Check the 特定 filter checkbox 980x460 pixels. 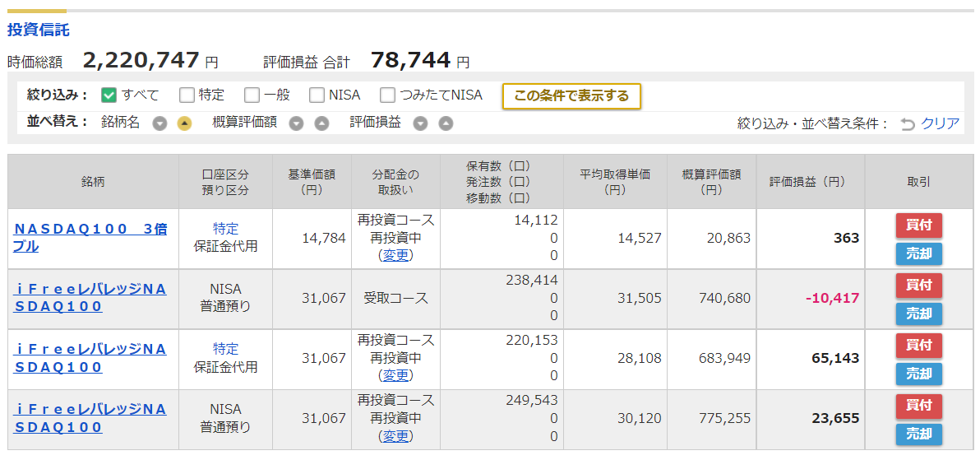[x=187, y=95]
